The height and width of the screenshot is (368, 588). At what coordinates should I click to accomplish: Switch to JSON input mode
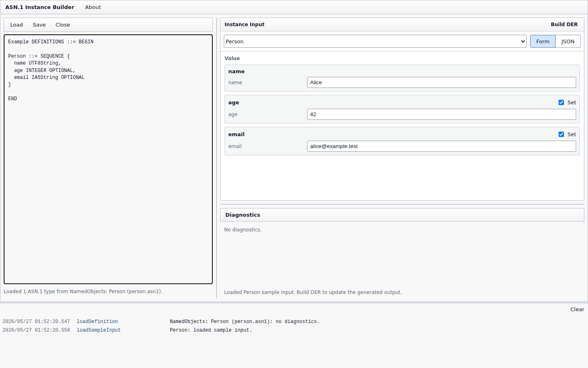(568, 41)
